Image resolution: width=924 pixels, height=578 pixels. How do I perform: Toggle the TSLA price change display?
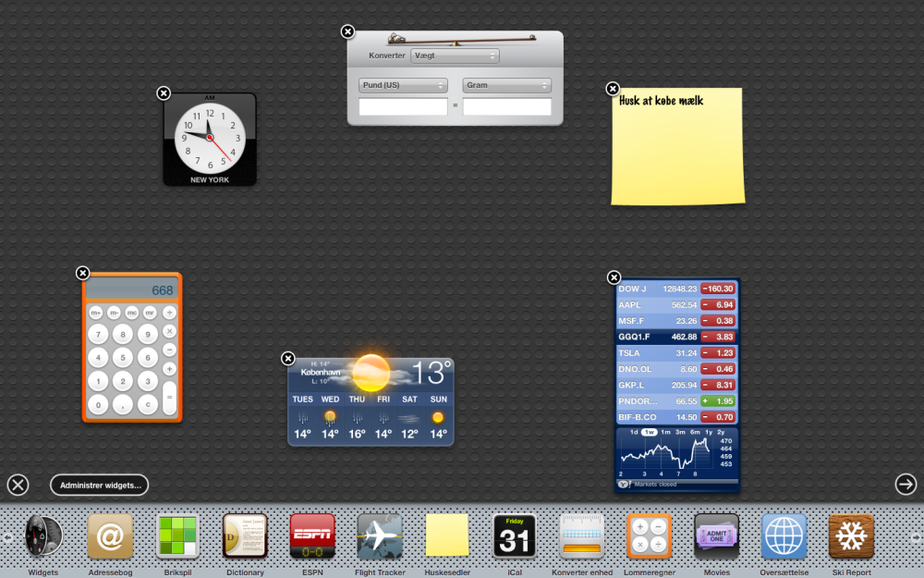tap(717, 352)
